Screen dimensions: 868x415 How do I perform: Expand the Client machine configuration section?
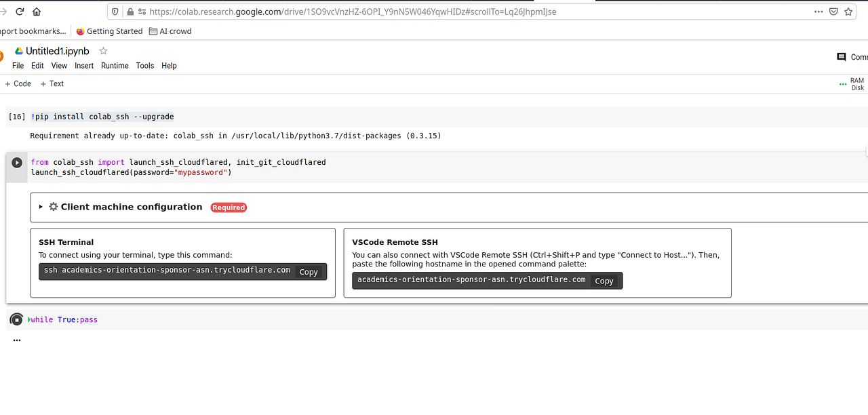point(42,207)
